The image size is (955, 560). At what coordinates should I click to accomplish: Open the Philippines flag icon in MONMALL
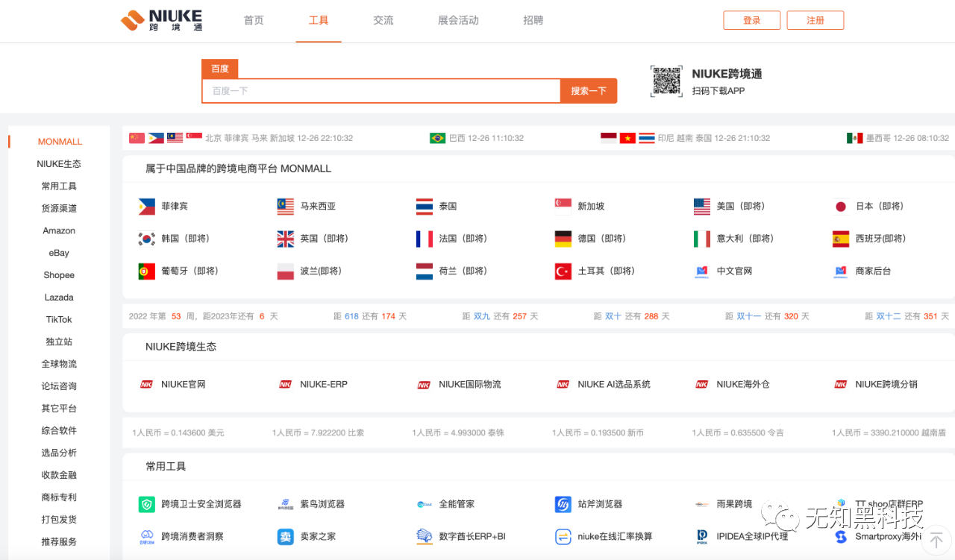click(x=147, y=207)
